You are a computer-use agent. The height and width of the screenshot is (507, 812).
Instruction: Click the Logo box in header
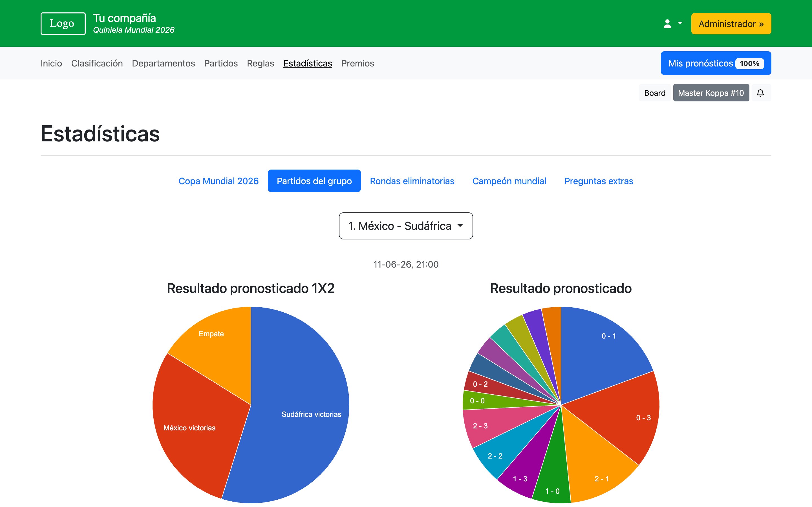tap(63, 23)
